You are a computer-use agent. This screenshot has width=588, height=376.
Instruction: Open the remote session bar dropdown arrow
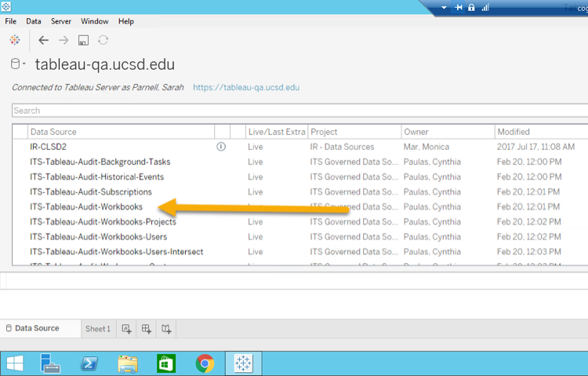[x=444, y=8]
